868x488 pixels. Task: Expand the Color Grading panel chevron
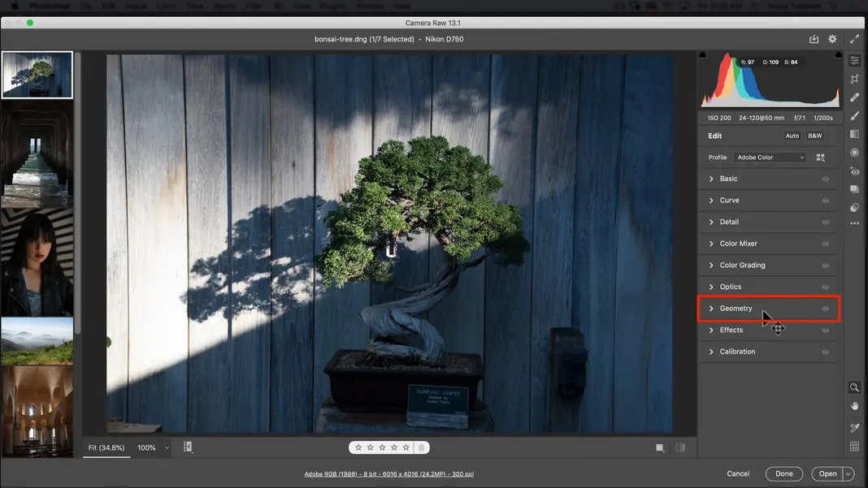[x=711, y=265]
